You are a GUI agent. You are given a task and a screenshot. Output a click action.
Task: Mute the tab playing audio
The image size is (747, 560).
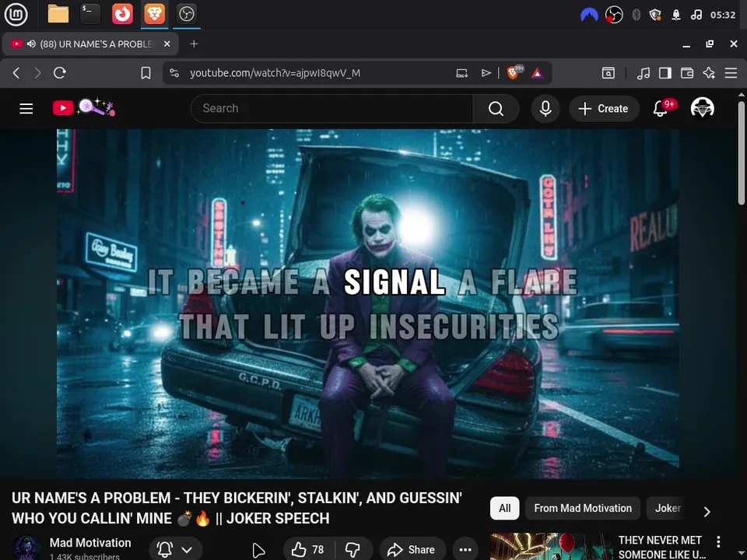click(x=31, y=44)
